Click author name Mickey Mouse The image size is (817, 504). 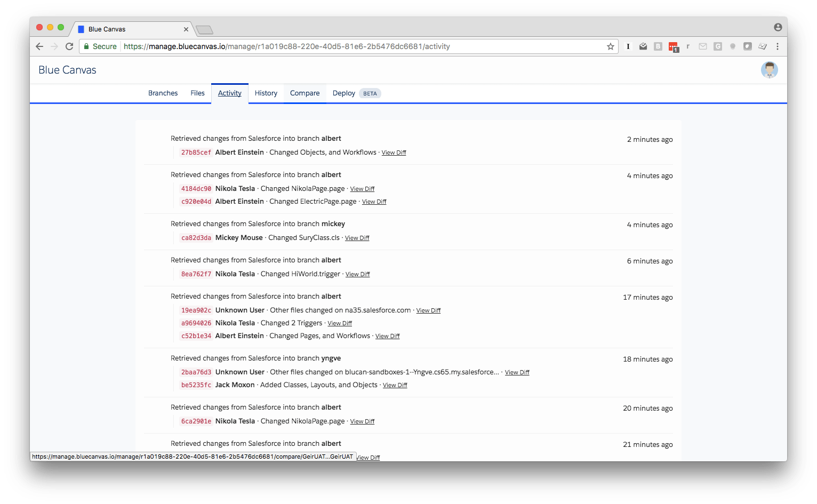pyautogui.click(x=239, y=238)
